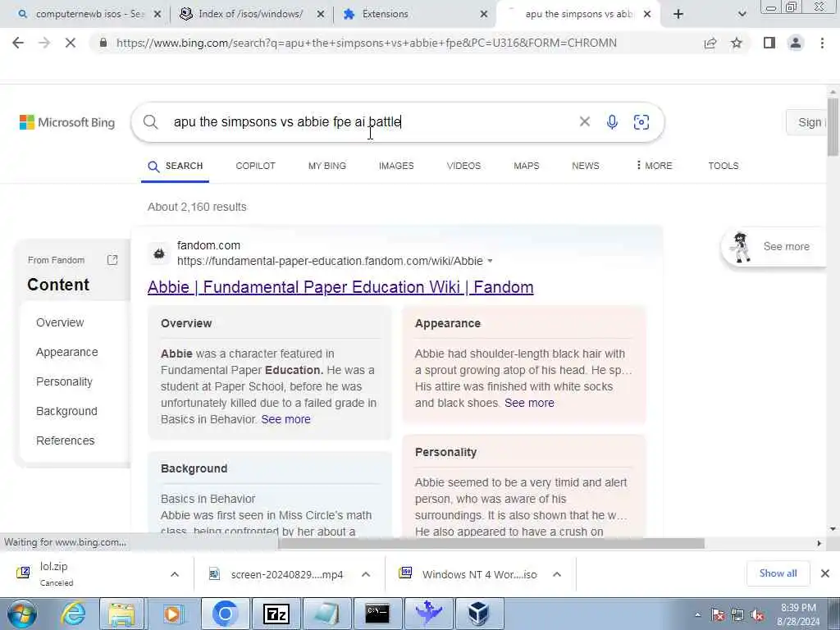Launch Internet Explorer from taskbar
The height and width of the screenshot is (630, 840).
(73, 614)
